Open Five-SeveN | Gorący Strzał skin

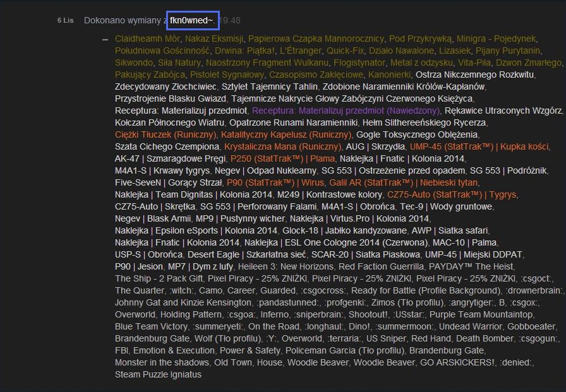168,182
